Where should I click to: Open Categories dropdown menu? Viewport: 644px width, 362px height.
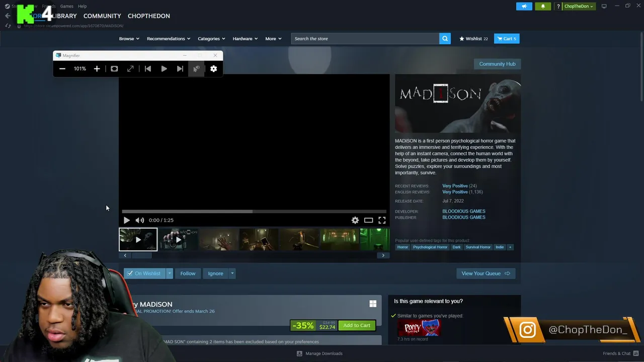pos(211,39)
